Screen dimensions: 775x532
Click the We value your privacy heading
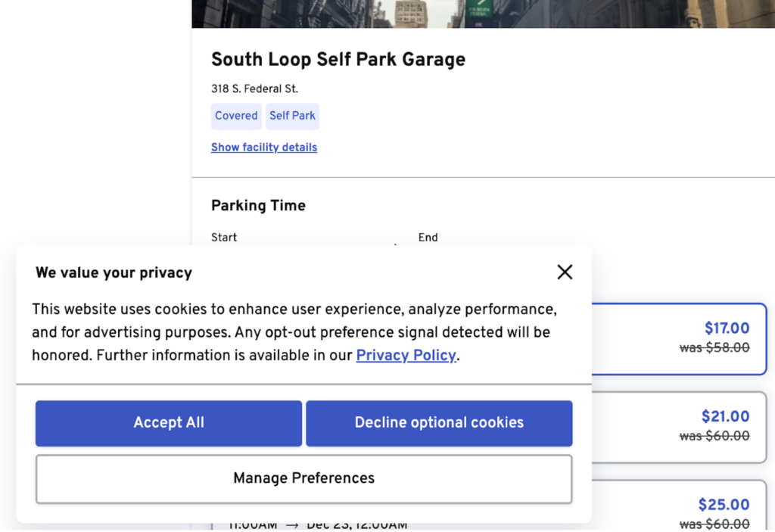(x=114, y=273)
